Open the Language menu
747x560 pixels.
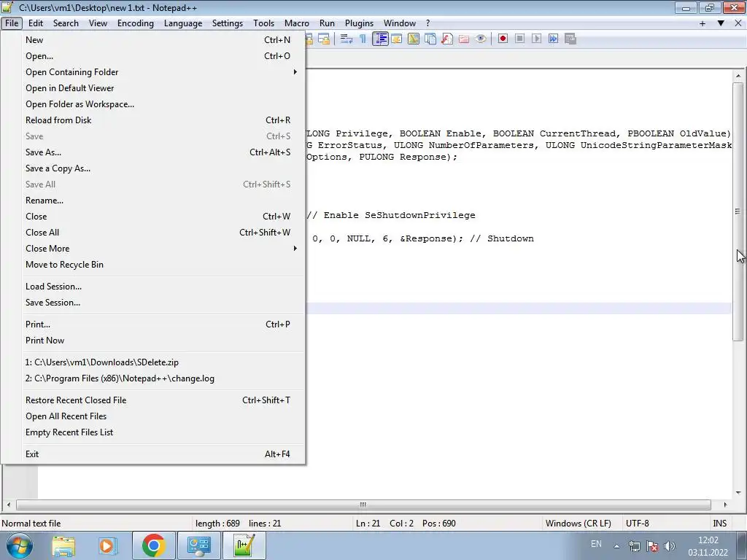point(183,23)
